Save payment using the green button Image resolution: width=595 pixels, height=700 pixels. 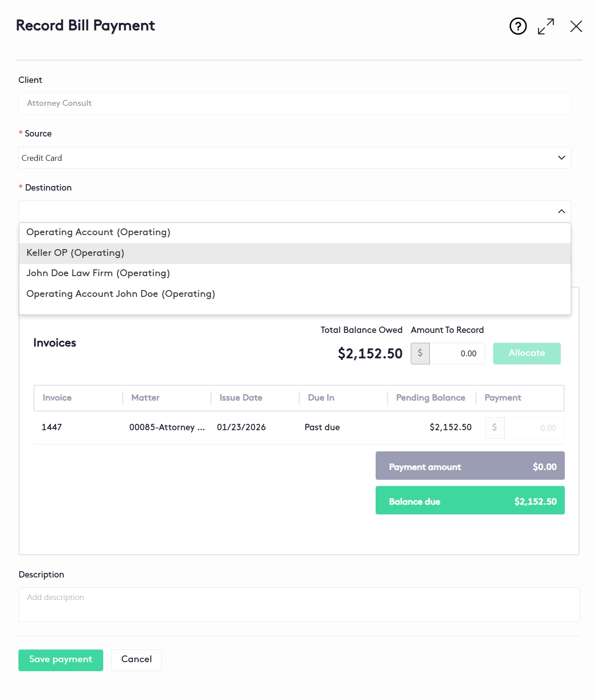pos(61,660)
